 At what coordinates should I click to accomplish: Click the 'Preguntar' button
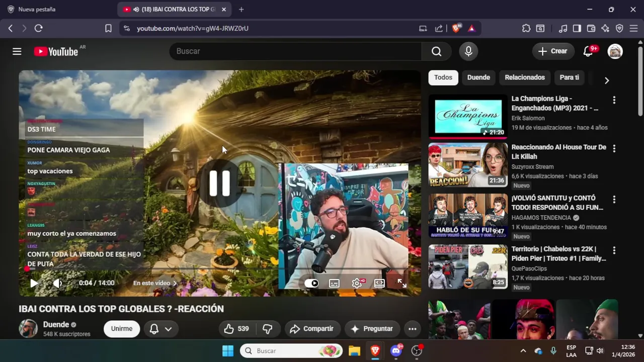coord(372,329)
